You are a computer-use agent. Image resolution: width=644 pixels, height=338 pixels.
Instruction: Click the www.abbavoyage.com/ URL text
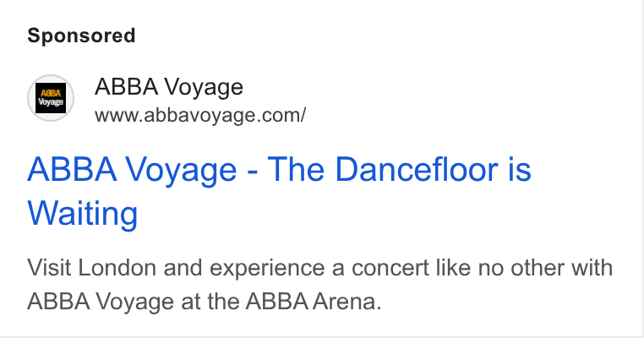(200, 115)
